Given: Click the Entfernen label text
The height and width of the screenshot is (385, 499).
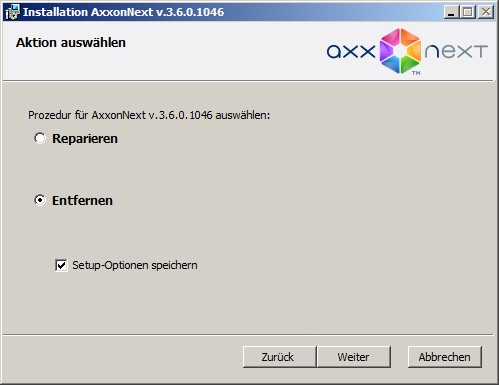Looking at the screenshot, I should pos(82,201).
